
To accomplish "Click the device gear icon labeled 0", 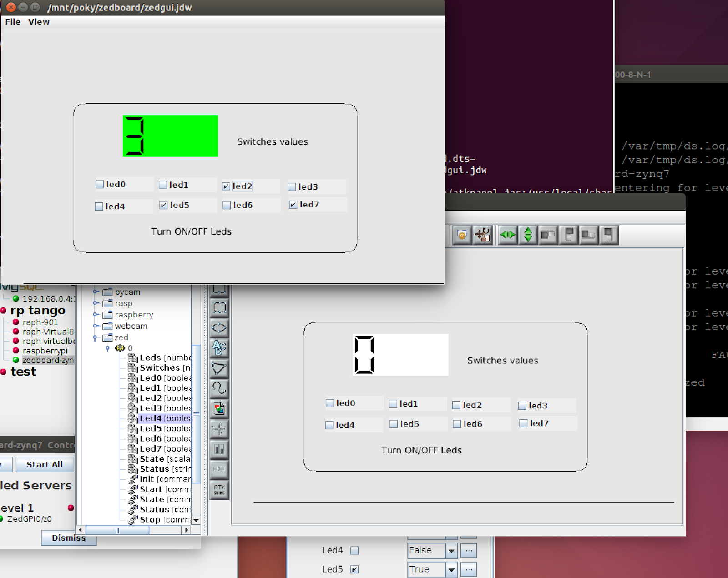I will coord(120,348).
